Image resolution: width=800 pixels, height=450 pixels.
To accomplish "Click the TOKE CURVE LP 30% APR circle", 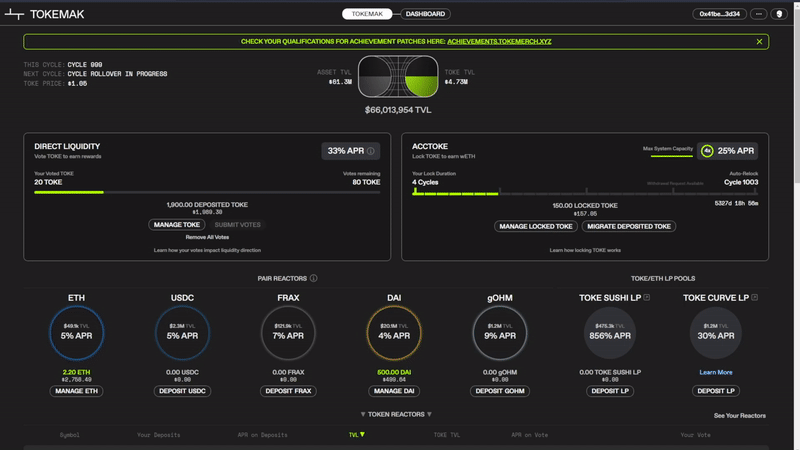I will 716,333.
